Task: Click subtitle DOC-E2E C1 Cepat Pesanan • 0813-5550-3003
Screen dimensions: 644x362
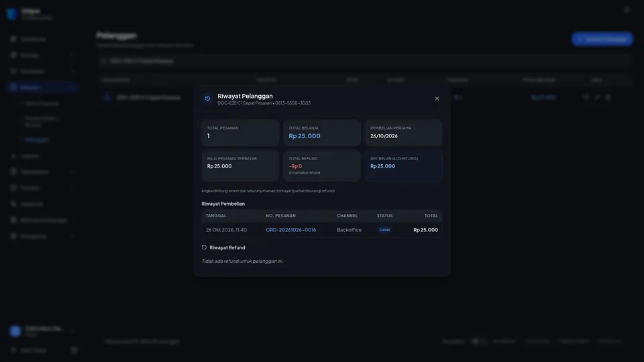Action: point(264,103)
